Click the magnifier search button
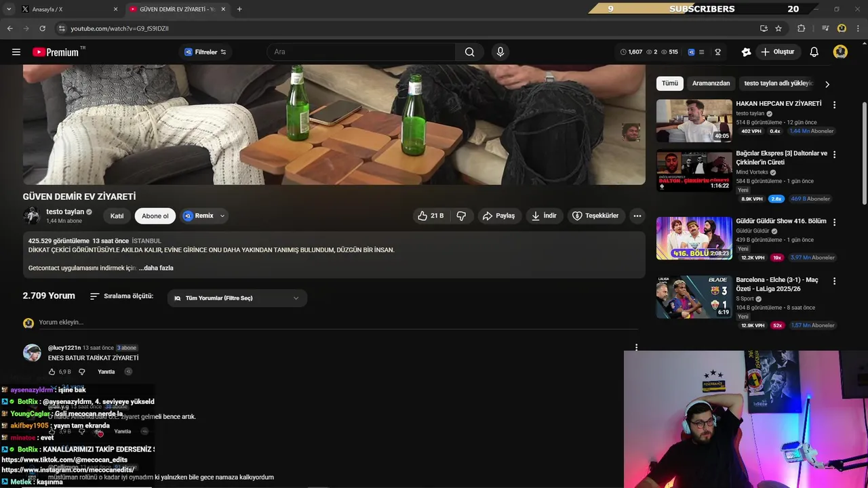Viewport: 868px width, 488px height. [x=469, y=52]
